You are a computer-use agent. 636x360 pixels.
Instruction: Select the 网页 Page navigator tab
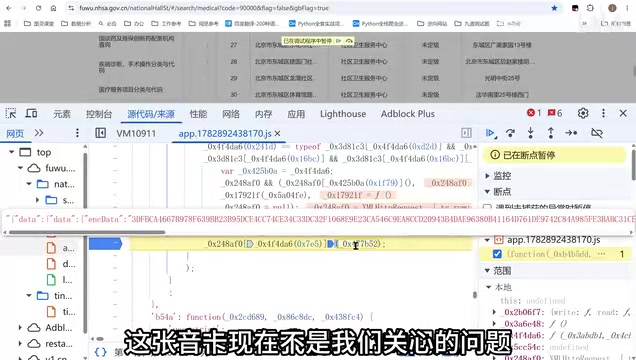(15, 133)
